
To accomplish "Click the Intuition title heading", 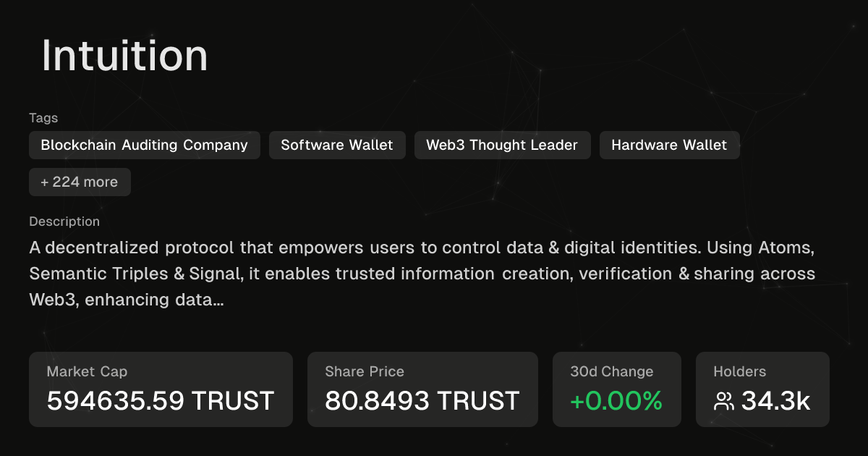I will (x=125, y=56).
